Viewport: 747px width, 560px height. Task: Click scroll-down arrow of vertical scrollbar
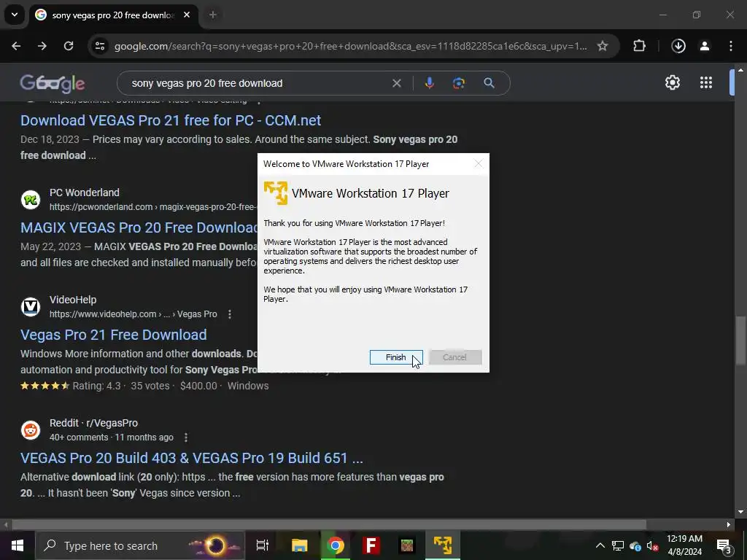click(740, 512)
